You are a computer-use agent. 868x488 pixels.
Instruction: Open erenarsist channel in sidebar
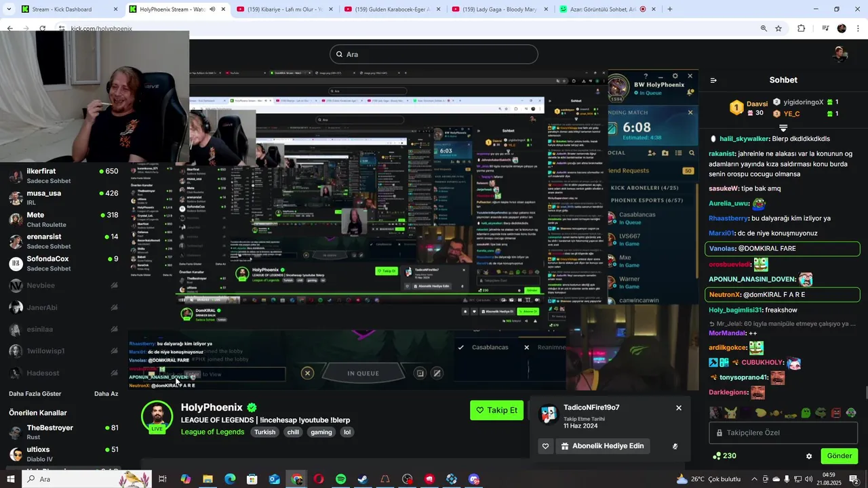(64, 241)
